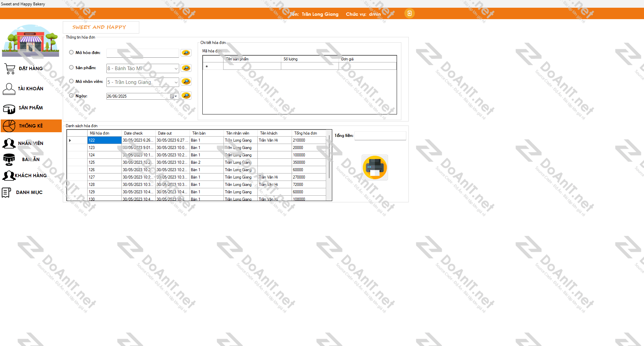Screen dimensions: 644x346
Task: Click the NHÂN VIÊN people icon
Action: click(x=9, y=143)
